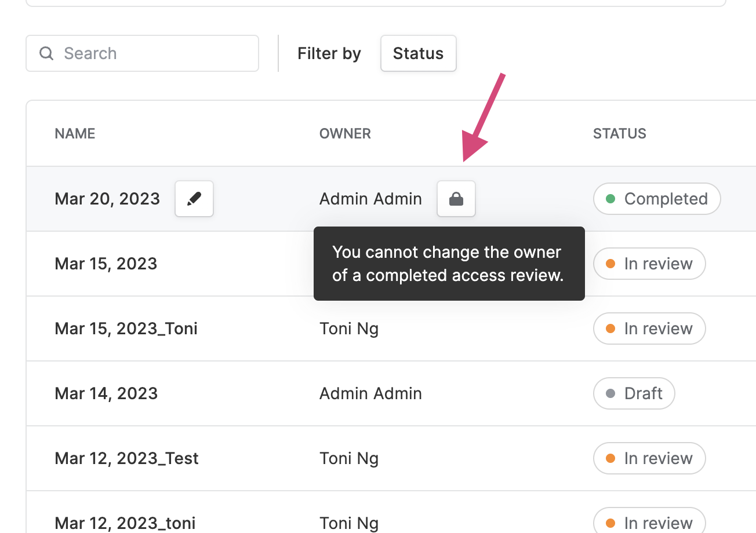This screenshot has height=533, width=756.
Task: Click the magnifier icon in the search box
Action: tap(46, 53)
